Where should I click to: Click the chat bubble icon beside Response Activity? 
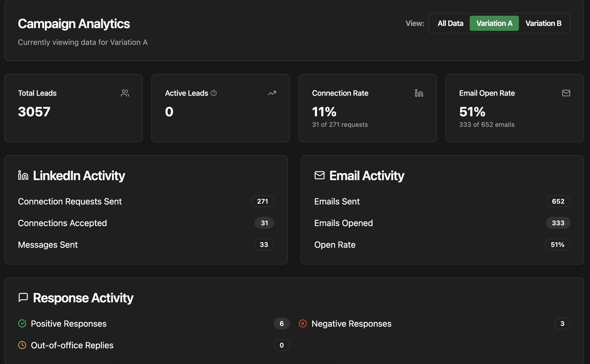tap(23, 297)
